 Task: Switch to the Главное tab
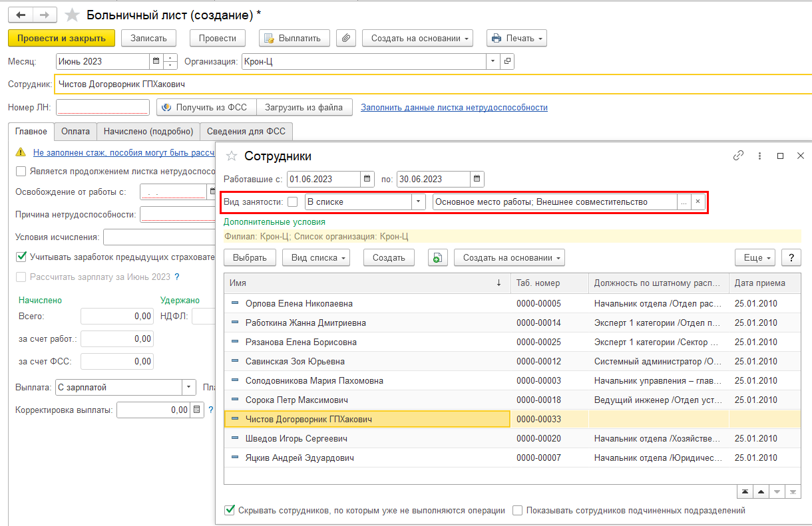[x=31, y=131]
